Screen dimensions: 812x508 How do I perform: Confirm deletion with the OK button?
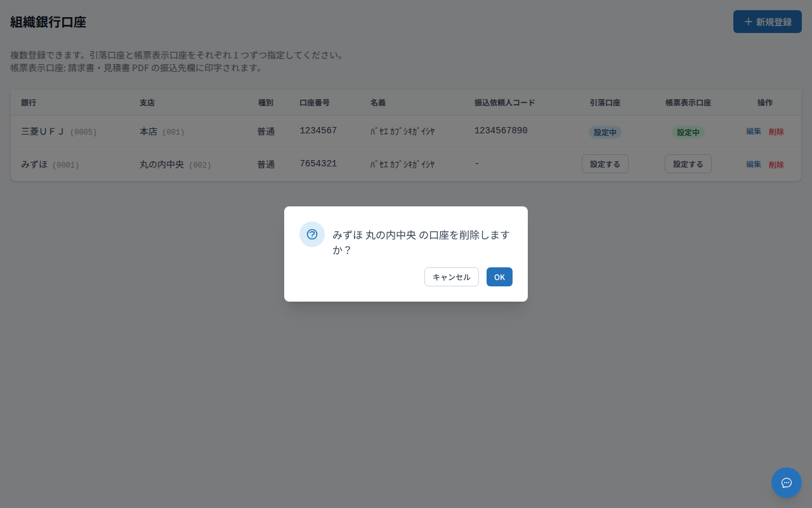499,277
